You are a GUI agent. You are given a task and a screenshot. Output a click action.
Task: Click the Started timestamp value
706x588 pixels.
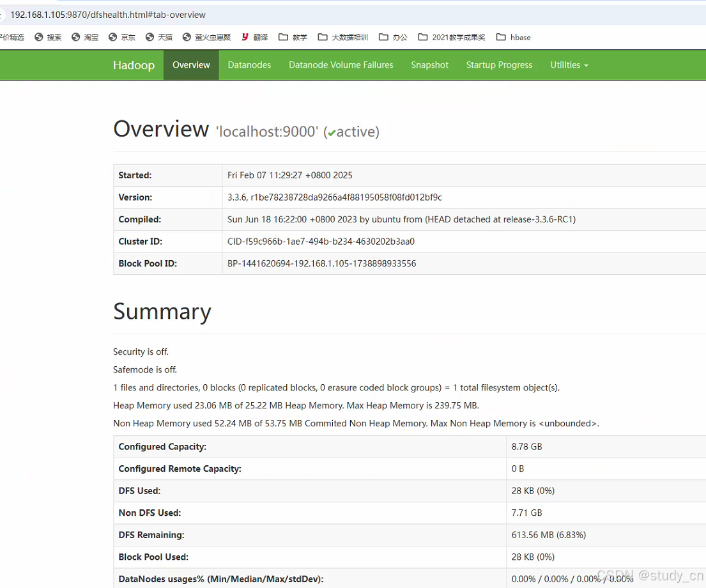click(x=290, y=175)
